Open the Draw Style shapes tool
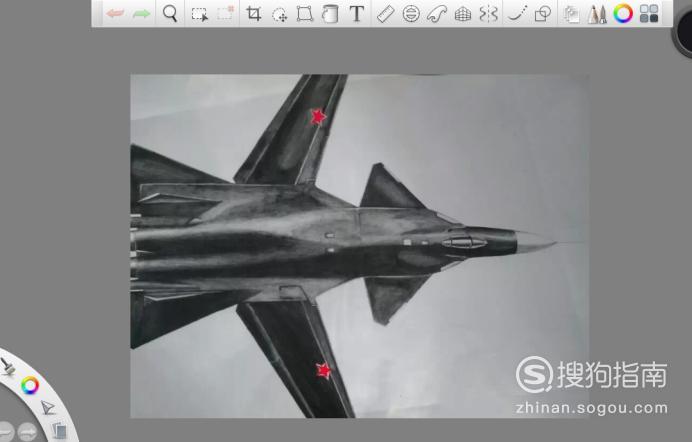 (543, 14)
